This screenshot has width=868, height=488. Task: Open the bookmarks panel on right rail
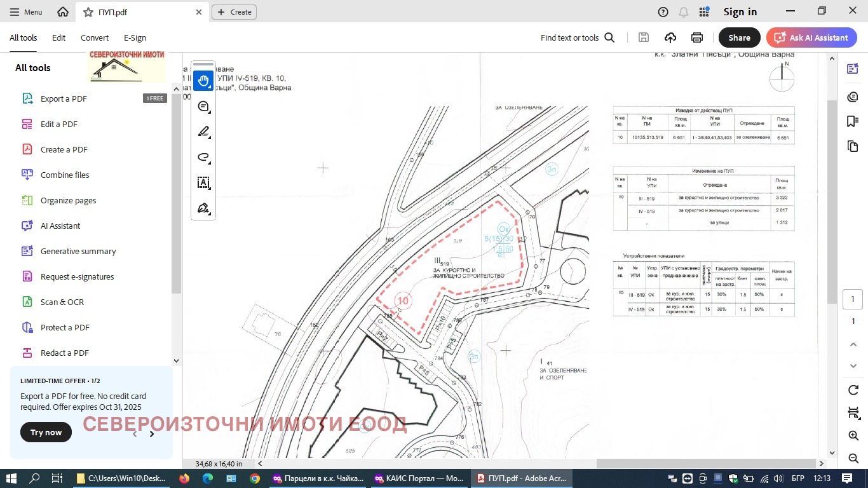(853, 121)
